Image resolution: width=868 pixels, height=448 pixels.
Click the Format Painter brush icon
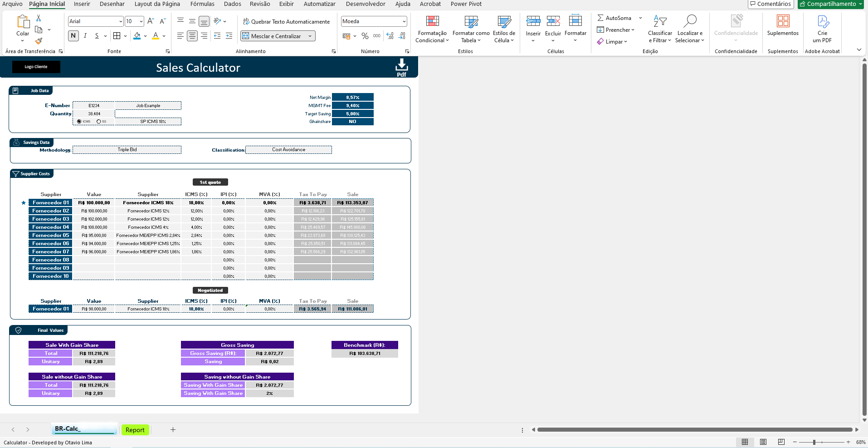tap(39, 41)
